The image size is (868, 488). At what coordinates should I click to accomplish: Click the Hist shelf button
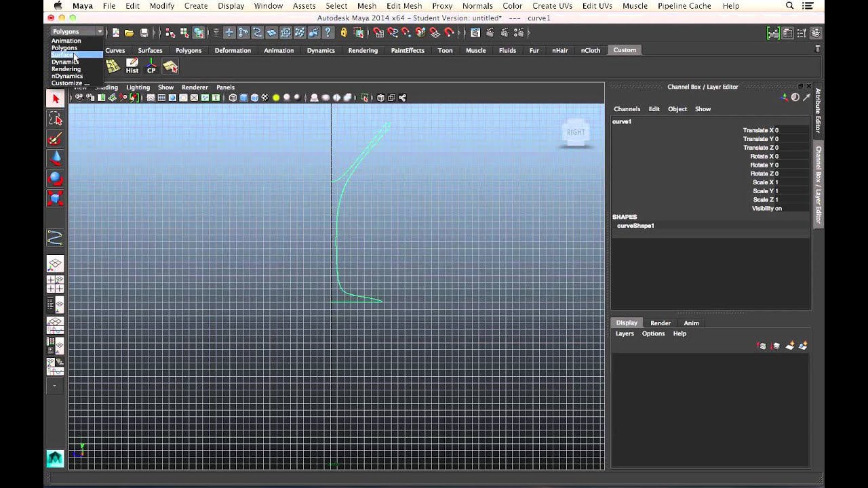tap(132, 66)
